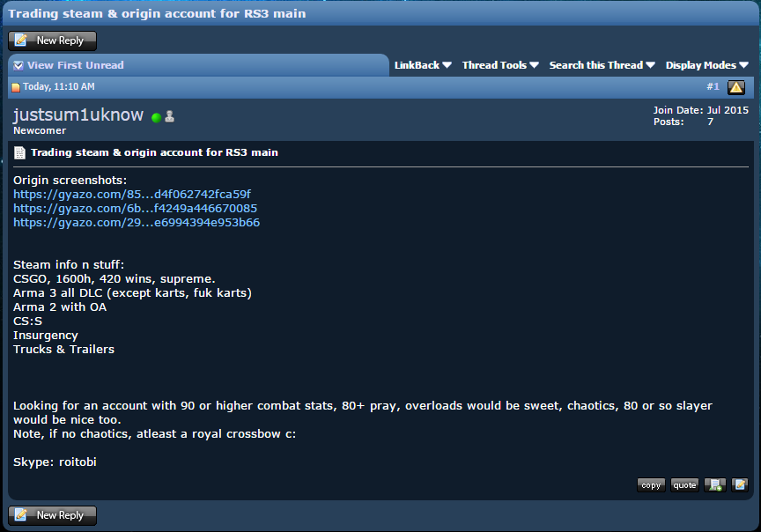The image size is (761, 532).
Task: Expand the LinkBack dropdown
Action: click(423, 65)
